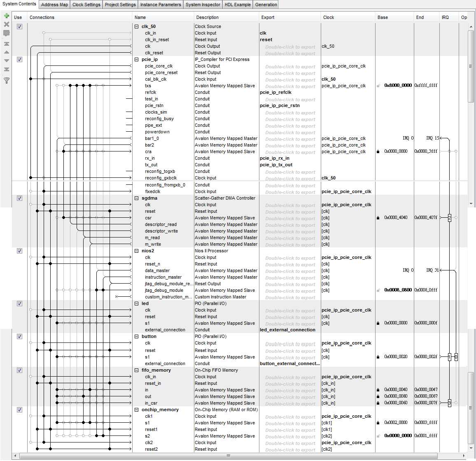Open HDL Example tab
This screenshot has width=476, height=461.
[238, 5]
